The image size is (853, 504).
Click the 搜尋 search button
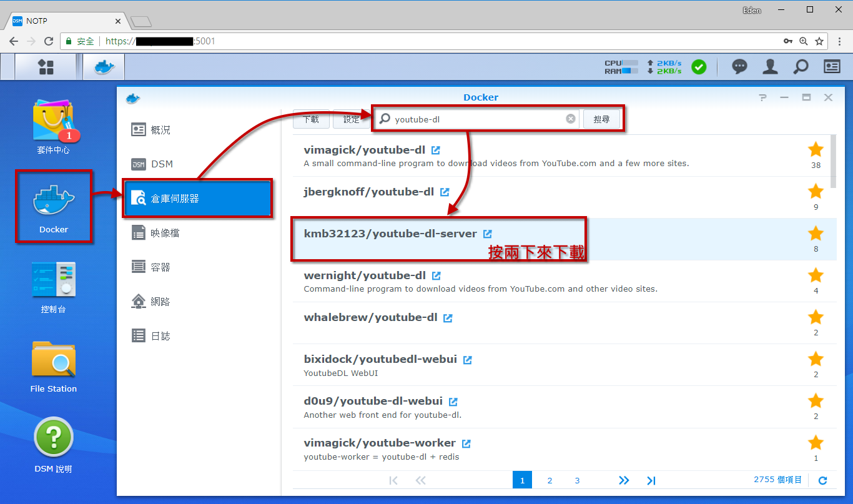pyautogui.click(x=601, y=119)
